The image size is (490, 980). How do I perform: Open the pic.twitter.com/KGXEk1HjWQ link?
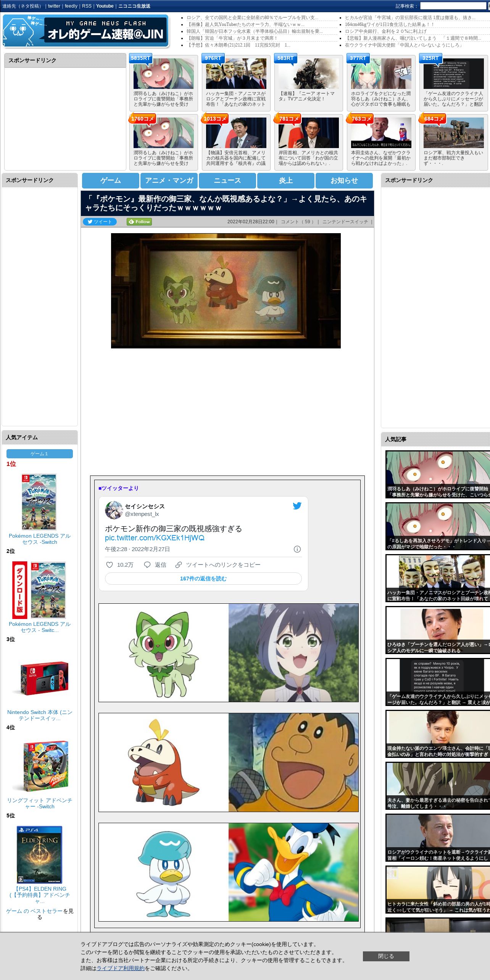[x=155, y=538]
